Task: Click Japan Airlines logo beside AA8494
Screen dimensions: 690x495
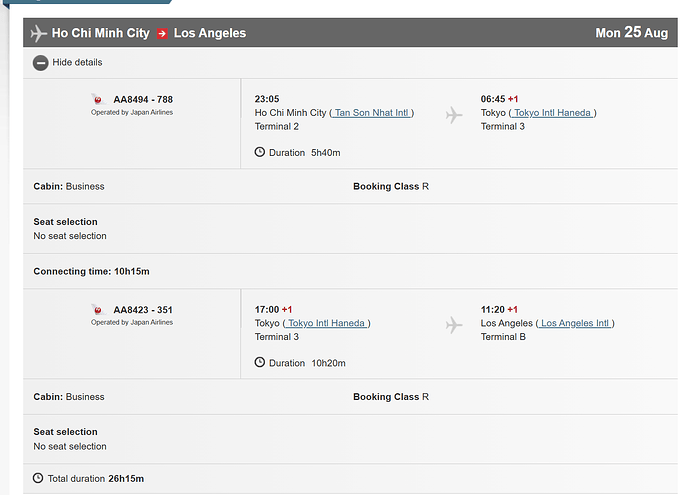Action: pyautogui.click(x=98, y=99)
